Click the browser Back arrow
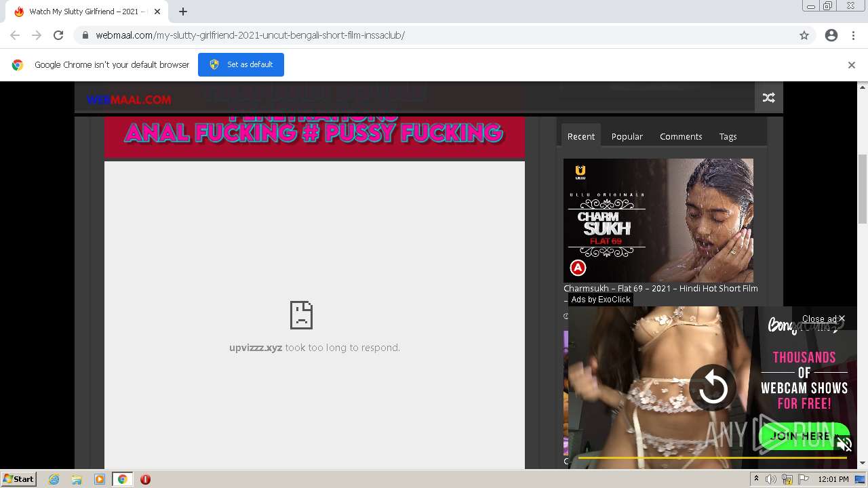Image resolution: width=868 pixels, height=488 pixels. 15,35
